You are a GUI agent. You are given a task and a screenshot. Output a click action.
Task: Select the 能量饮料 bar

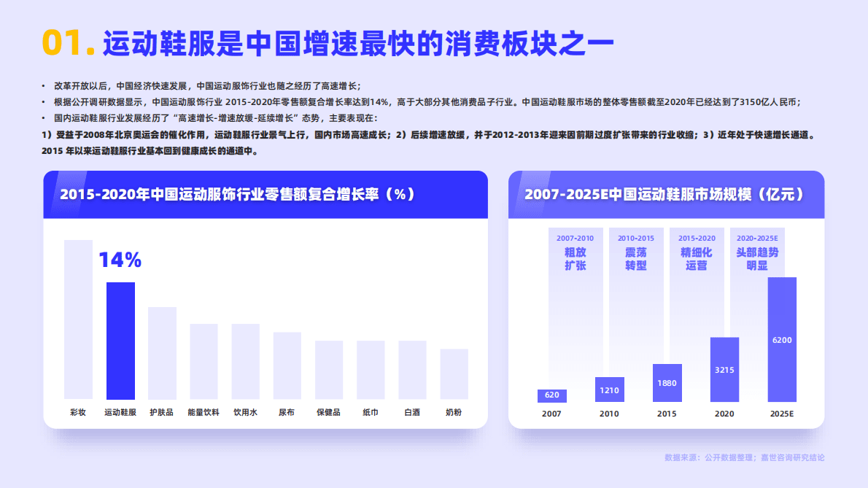coord(204,361)
